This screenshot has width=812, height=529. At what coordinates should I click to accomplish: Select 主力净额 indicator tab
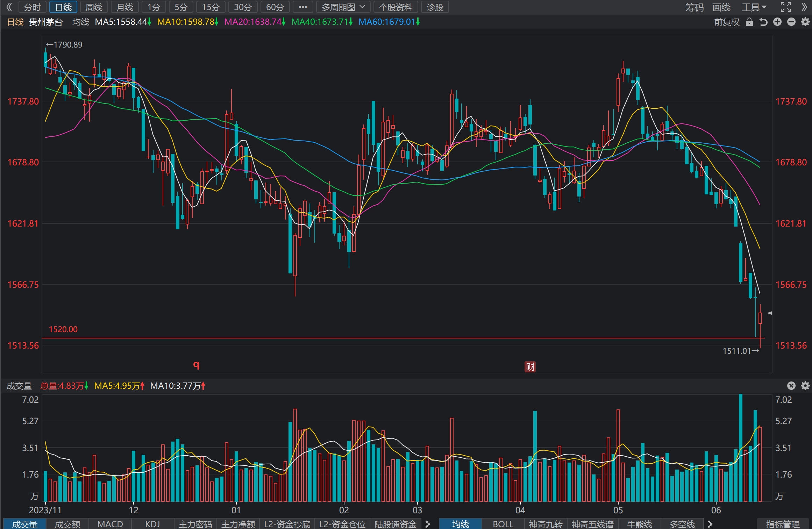pos(238,524)
